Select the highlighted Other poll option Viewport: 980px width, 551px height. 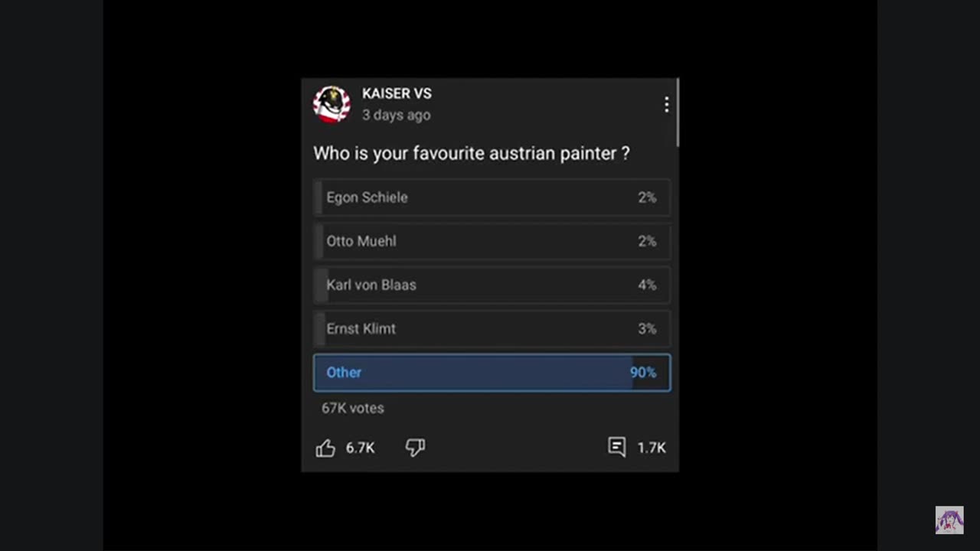pyautogui.click(x=492, y=373)
